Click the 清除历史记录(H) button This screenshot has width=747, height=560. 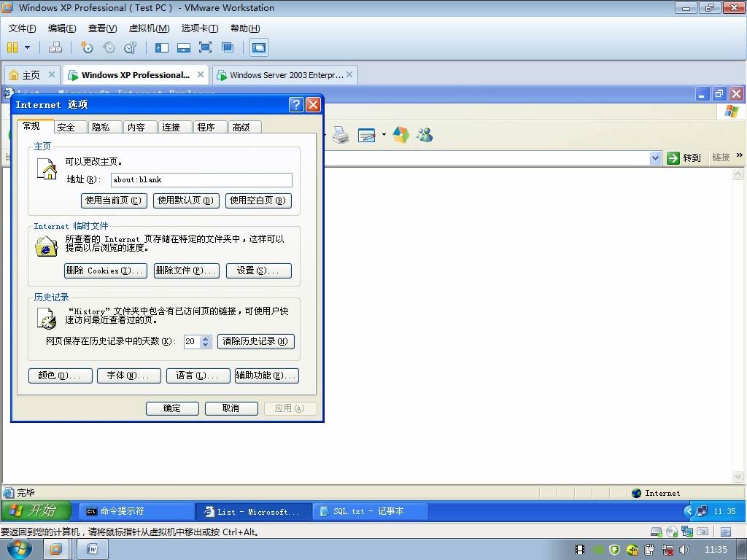(x=256, y=341)
